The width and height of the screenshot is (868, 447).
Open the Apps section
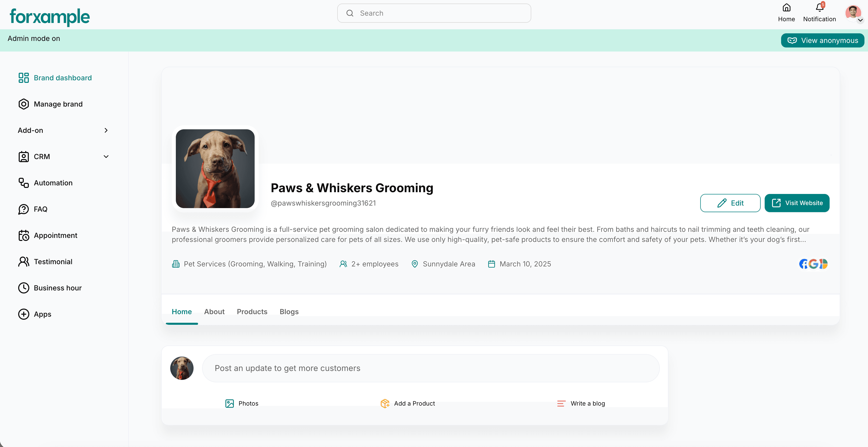(x=42, y=314)
